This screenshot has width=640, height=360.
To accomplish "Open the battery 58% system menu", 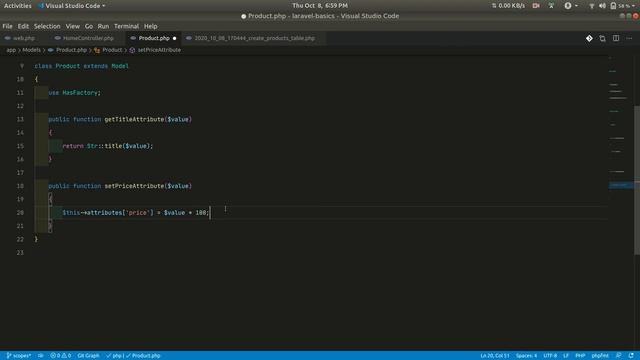I will click(622, 6).
